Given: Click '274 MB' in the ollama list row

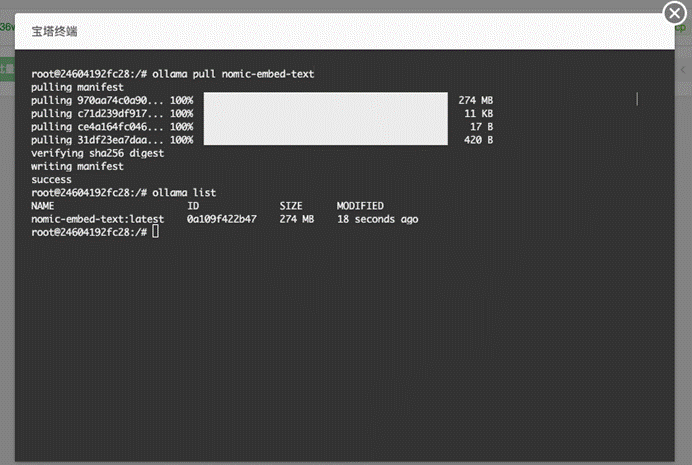Looking at the screenshot, I should tap(297, 219).
